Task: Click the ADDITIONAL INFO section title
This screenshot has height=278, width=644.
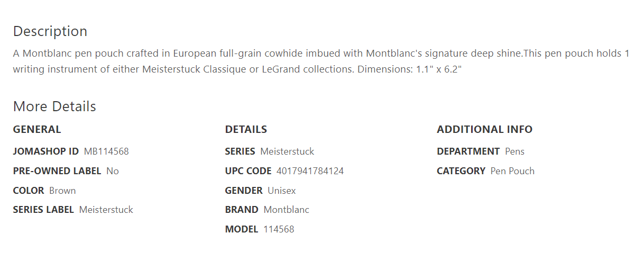Action: [x=484, y=129]
